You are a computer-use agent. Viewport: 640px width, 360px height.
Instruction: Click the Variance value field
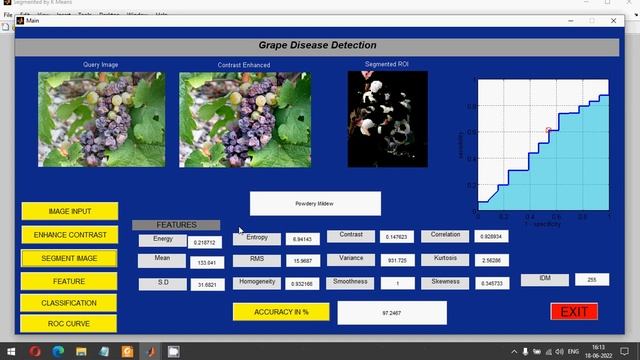pyautogui.click(x=398, y=260)
